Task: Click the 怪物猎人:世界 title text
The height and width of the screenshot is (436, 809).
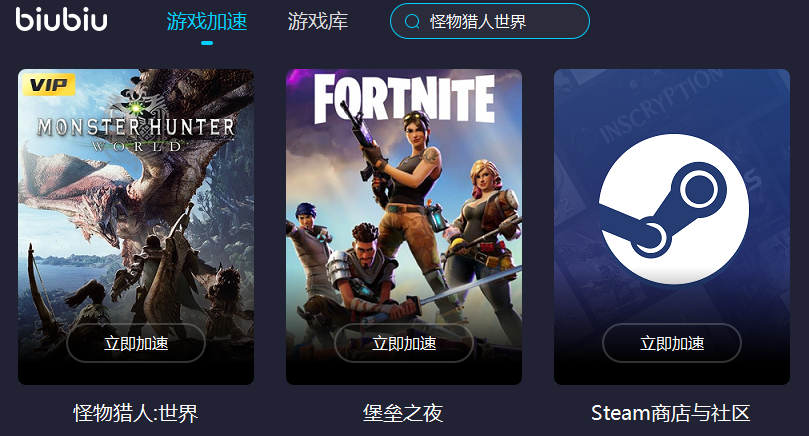Action: point(136,413)
